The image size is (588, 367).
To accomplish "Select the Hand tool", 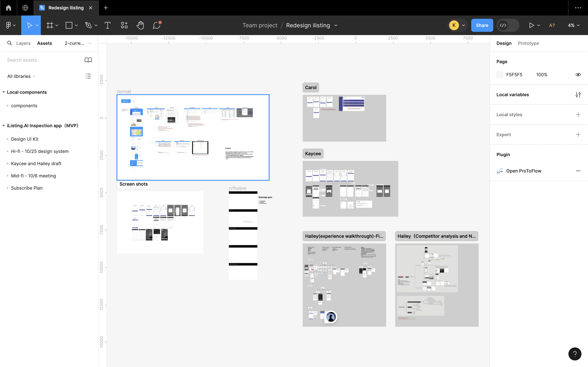I will 140,25.
